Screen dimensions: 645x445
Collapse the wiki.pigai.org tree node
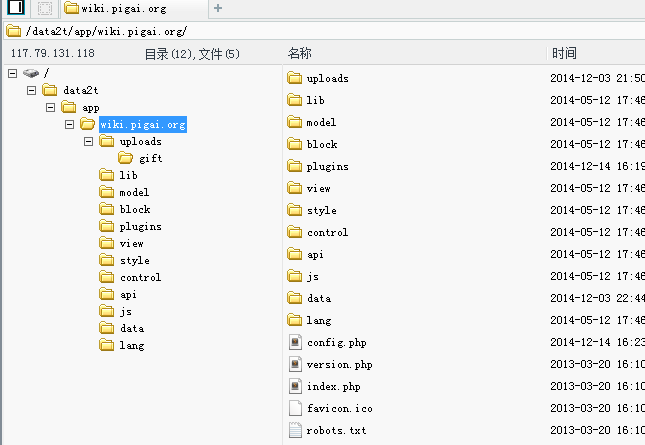pyautogui.click(x=70, y=124)
